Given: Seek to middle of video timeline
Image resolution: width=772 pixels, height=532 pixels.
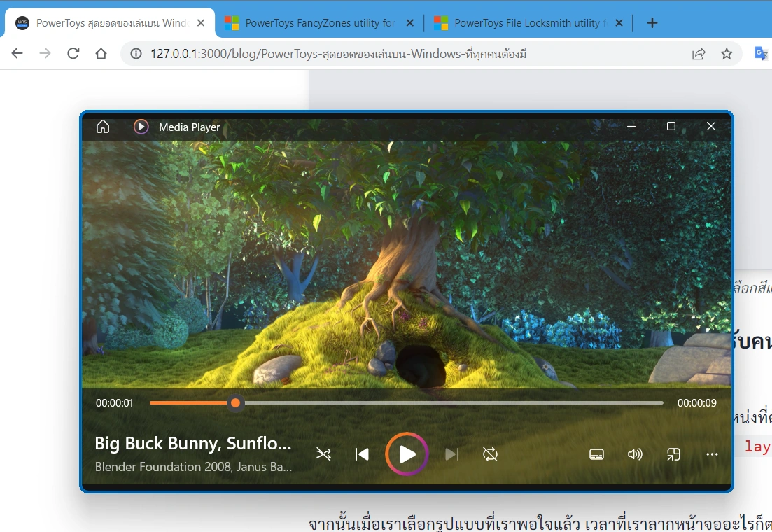Looking at the screenshot, I should [407, 403].
